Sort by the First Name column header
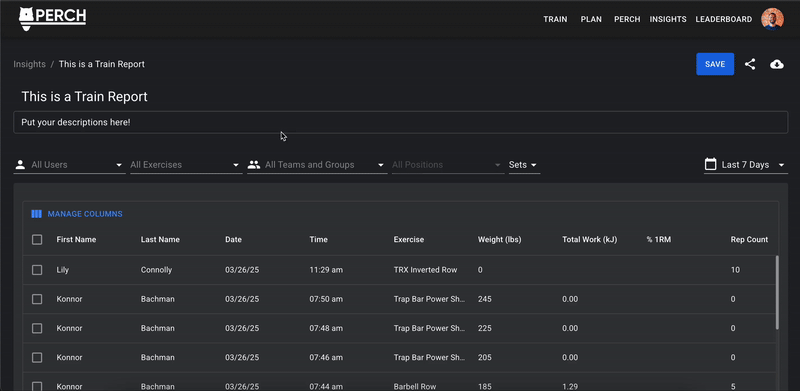 [x=76, y=239]
